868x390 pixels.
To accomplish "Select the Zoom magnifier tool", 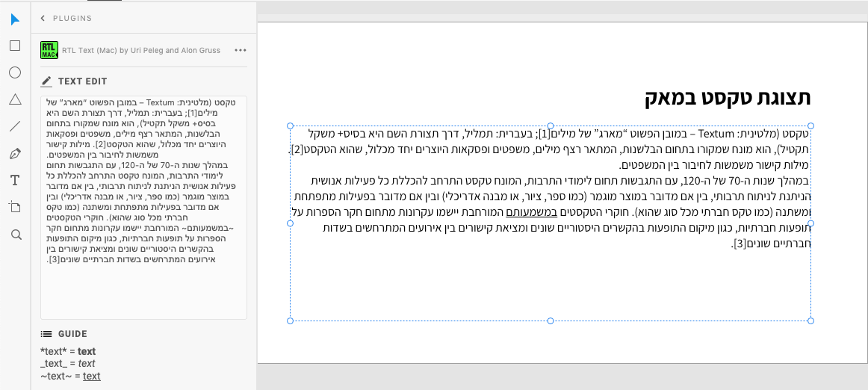I will click(x=16, y=235).
